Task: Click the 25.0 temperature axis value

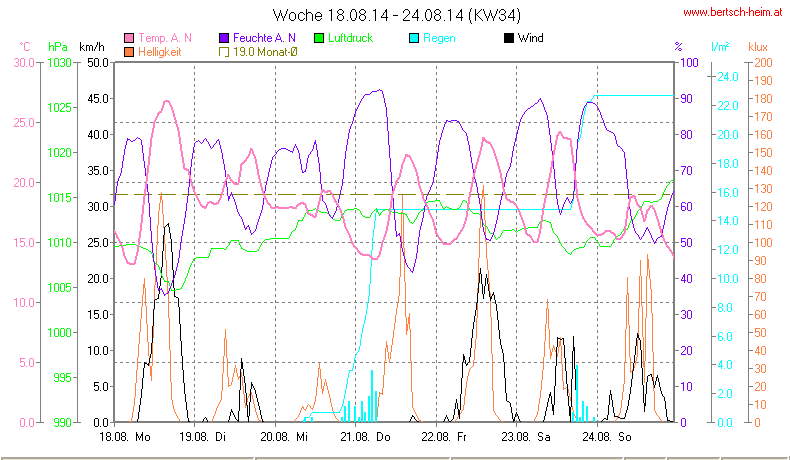Action: [x=24, y=122]
